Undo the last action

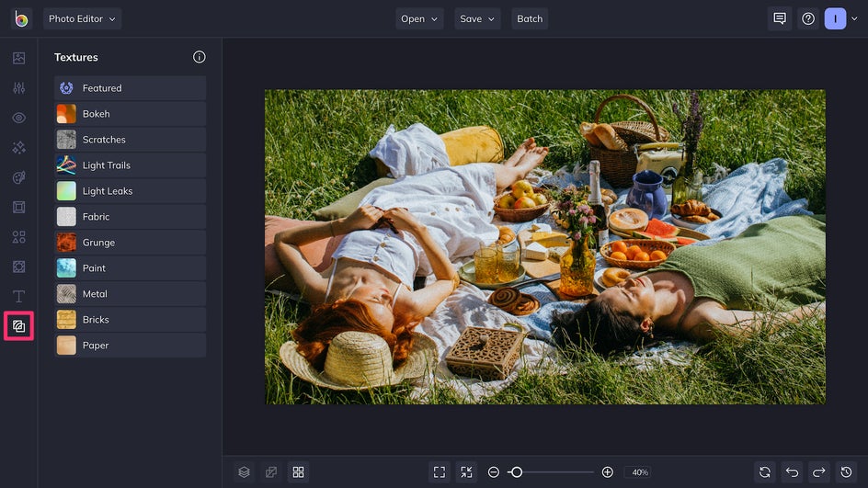click(793, 472)
